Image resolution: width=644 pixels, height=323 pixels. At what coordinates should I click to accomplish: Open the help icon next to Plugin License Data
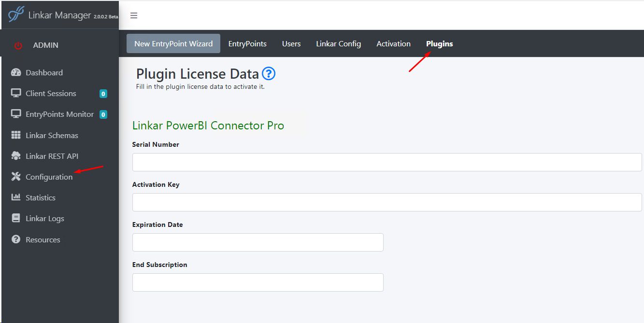pyautogui.click(x=269, y=74)
